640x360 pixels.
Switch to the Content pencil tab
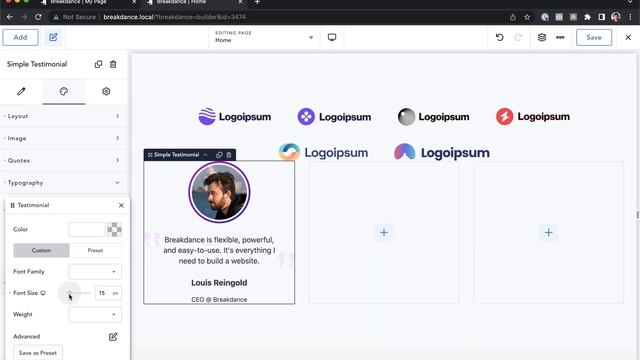coord(21,91)
